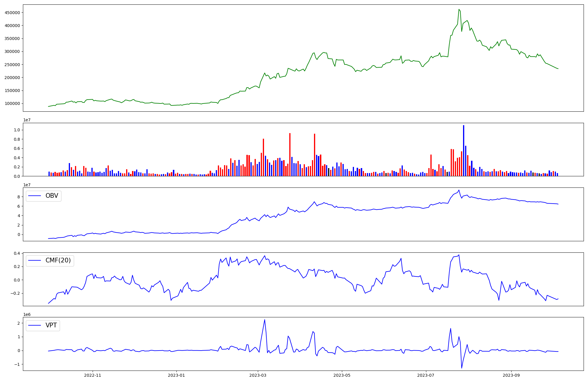Click the peak of the OBV line
The image size is (588, 382).
(x=459, y=190)
